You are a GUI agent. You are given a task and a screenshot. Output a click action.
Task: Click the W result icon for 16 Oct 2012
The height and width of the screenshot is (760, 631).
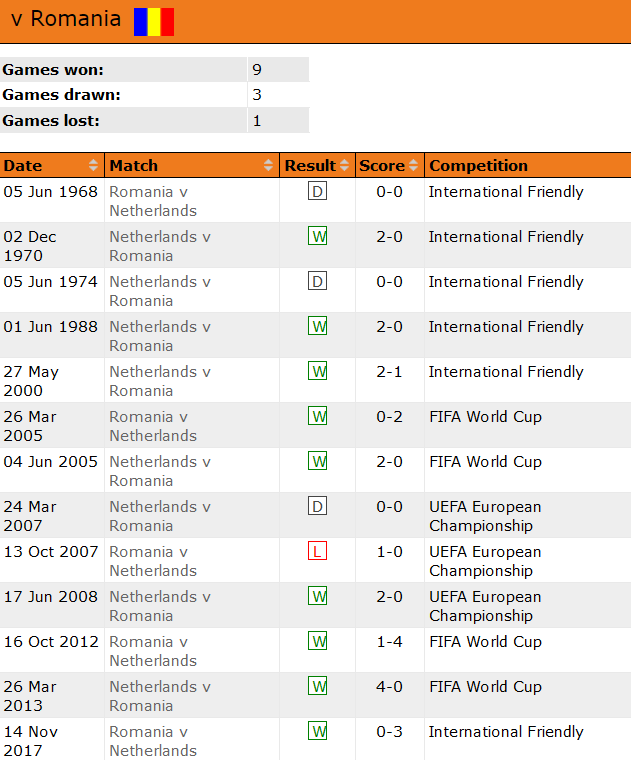tap(318, 642)
